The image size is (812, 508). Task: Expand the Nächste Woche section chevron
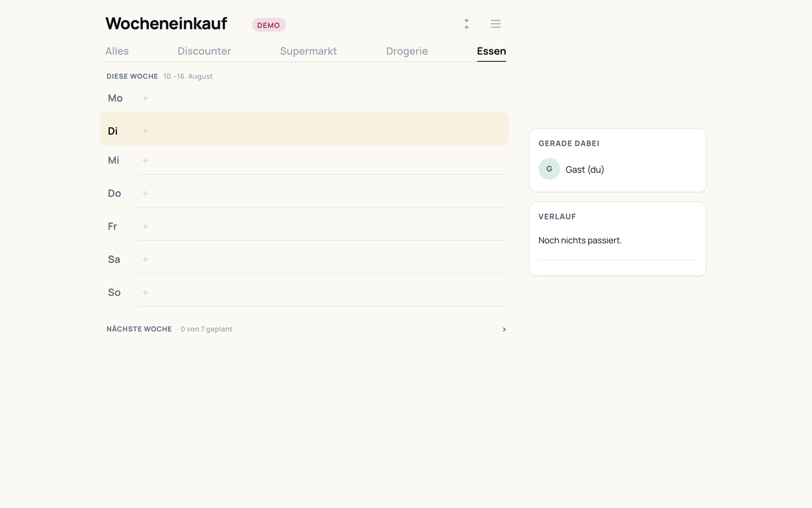pyautogui.click(x=504, y=329)
